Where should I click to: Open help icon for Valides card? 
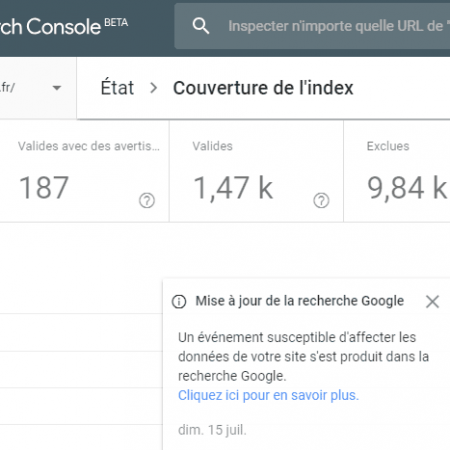click(321, 201)
